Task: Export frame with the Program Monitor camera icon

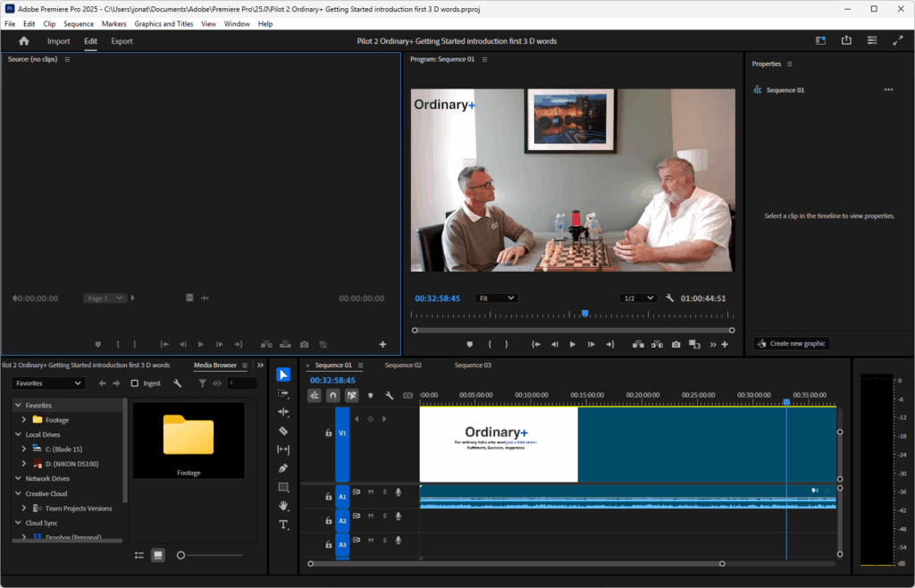Action: coord(676,344)
